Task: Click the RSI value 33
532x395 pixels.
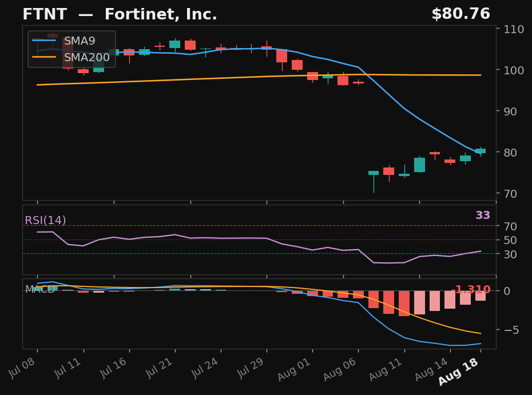Action: (483, 216)
